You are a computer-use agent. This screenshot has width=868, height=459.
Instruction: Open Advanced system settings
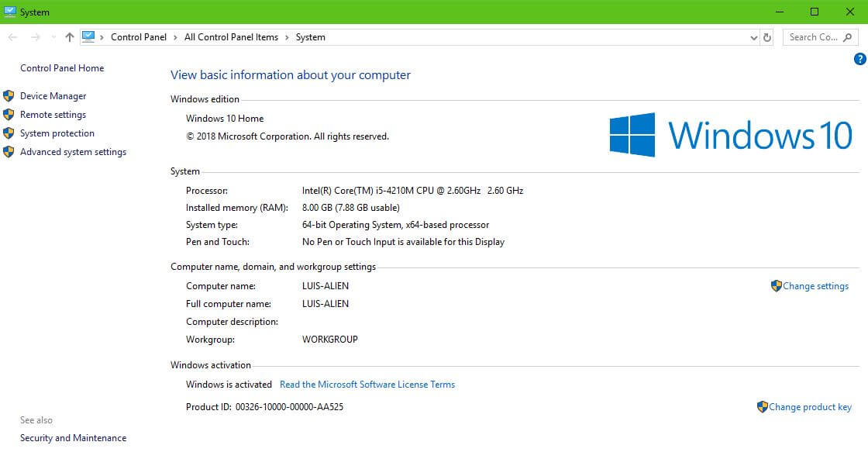73,152
